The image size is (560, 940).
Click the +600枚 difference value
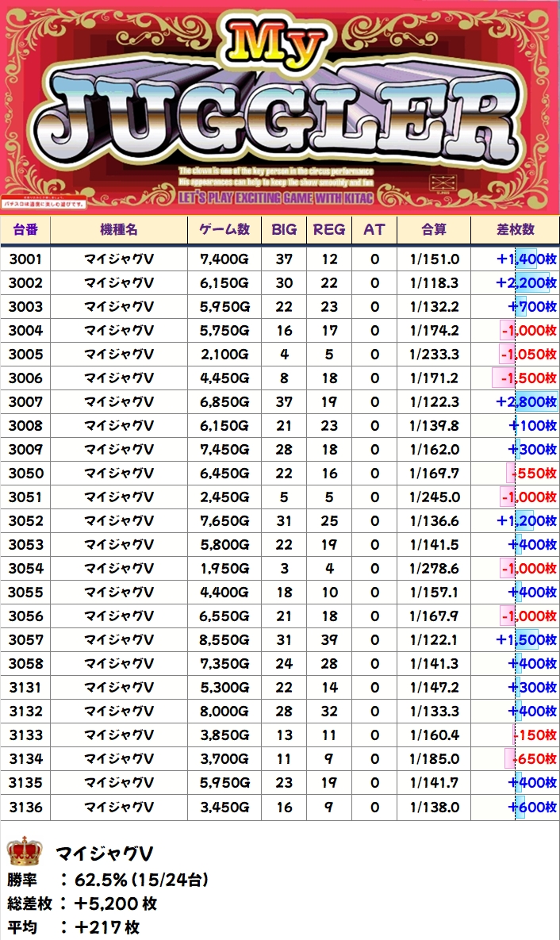tap(532, 807)
